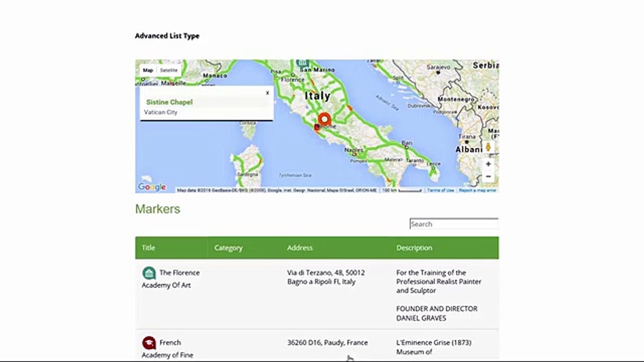
Task: Zoom out the map with minus button
Action: (x=488, y=176)
